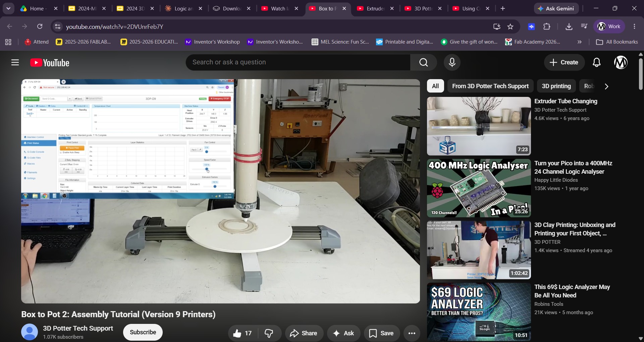Bookmark this page with the star

(510, 26)
